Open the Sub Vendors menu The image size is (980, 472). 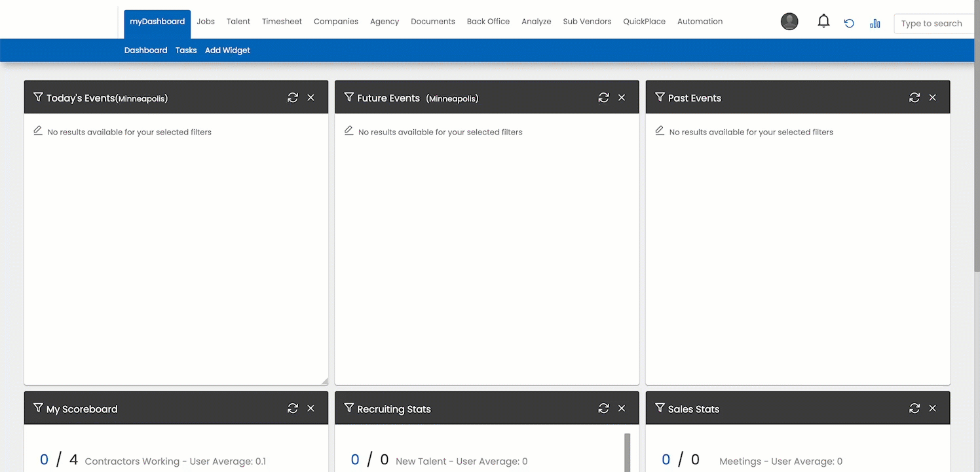tap(587, 22)
